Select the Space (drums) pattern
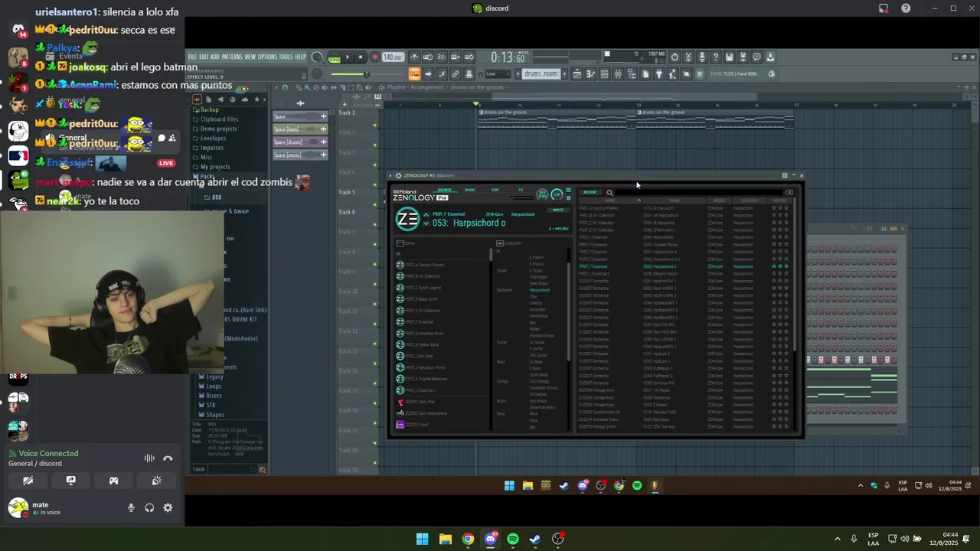Image resolution: width=980 pixels, height=551 pixels. [x=300, y=142]
